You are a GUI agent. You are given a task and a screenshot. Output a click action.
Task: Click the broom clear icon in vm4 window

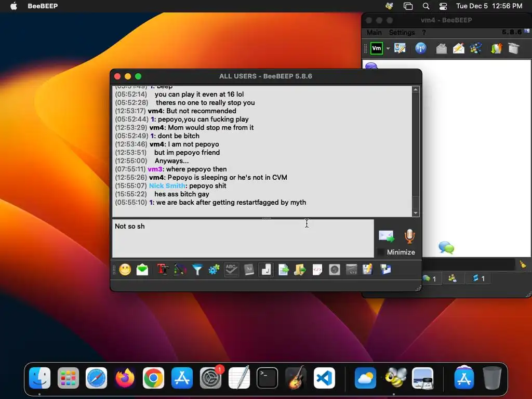pyautogui.click(x=523, y=264)
